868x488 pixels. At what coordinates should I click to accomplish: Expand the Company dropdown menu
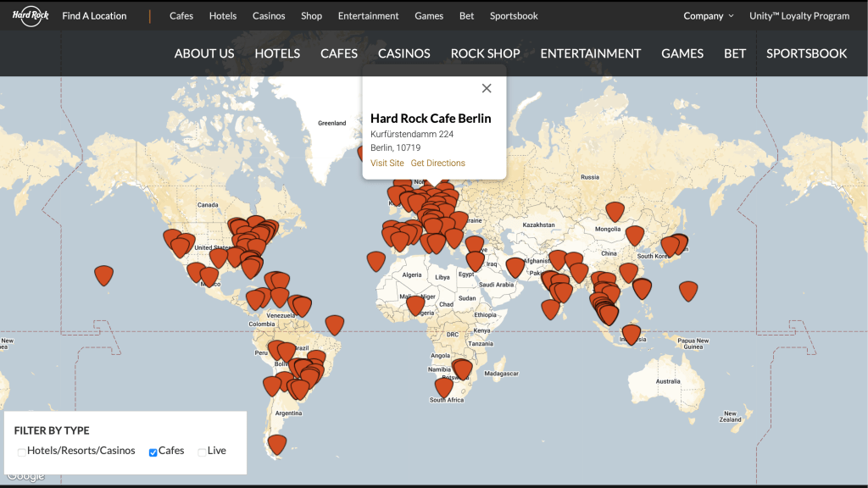click(x=709, y=16)
